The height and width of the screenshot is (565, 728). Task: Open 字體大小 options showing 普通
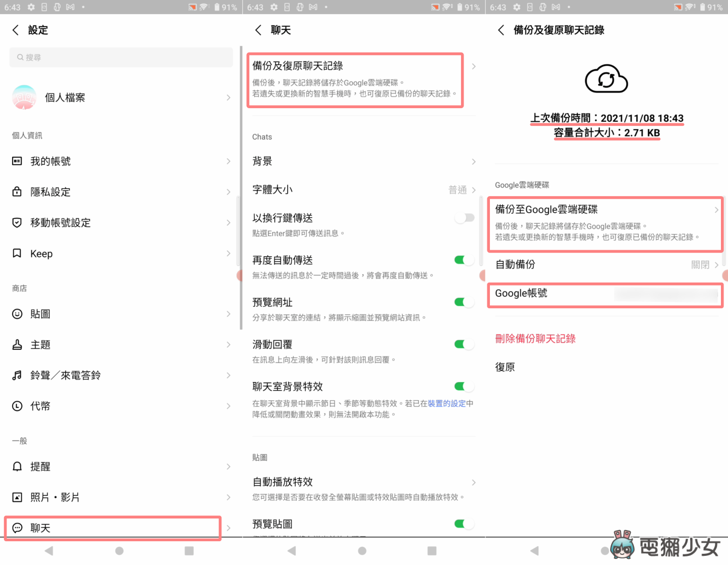362,190
